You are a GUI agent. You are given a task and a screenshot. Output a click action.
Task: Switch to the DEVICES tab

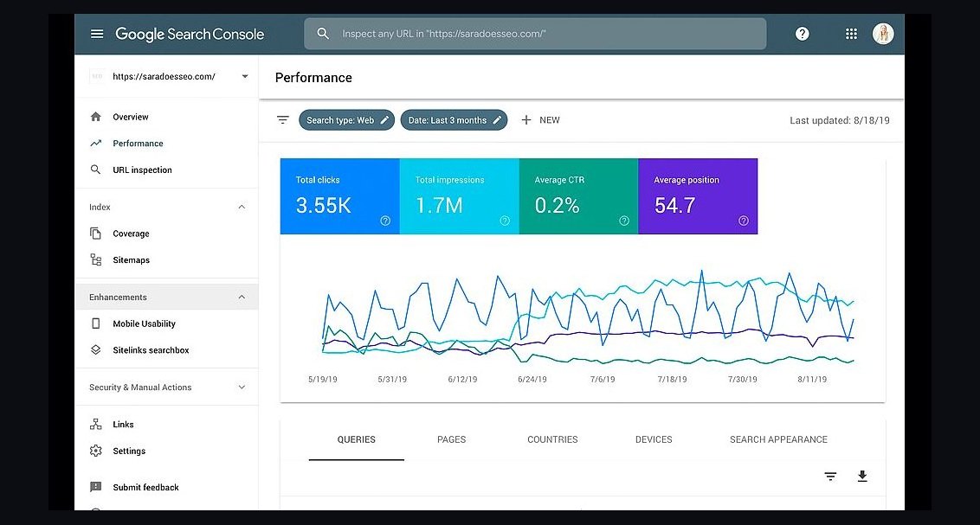pyautogui.click(x=654, y=439)
